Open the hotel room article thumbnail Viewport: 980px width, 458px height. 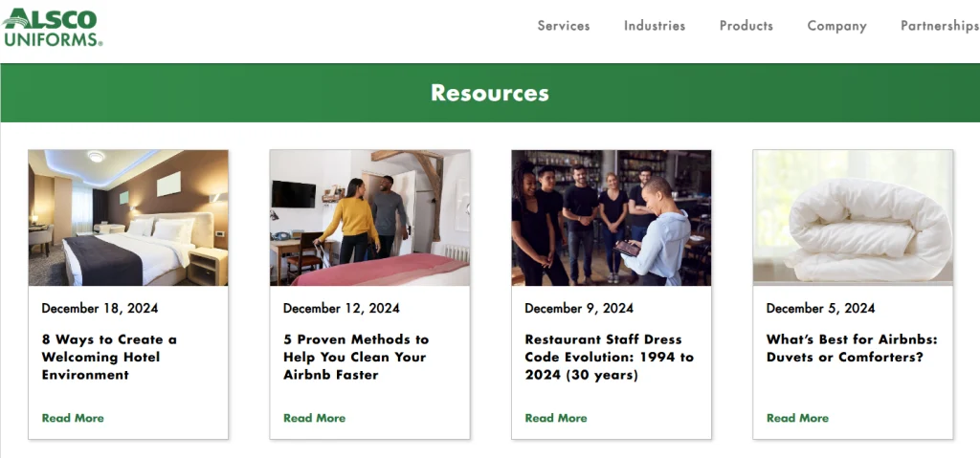128,218
